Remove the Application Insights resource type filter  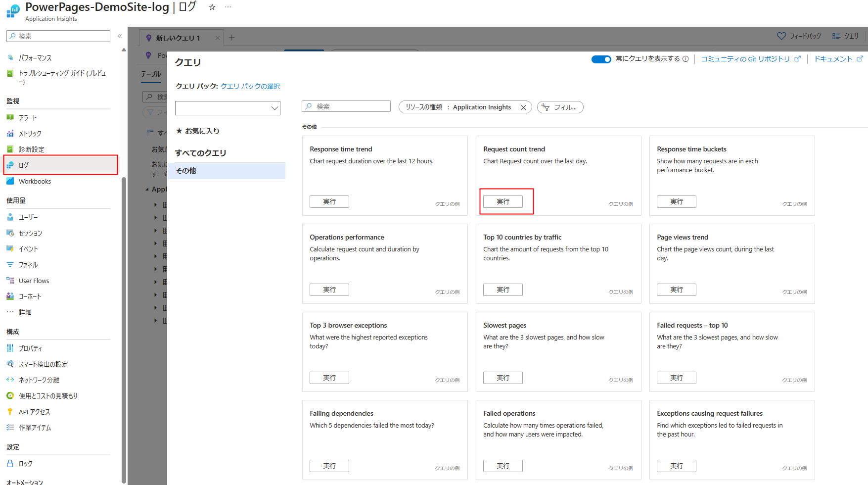(523, 107)
